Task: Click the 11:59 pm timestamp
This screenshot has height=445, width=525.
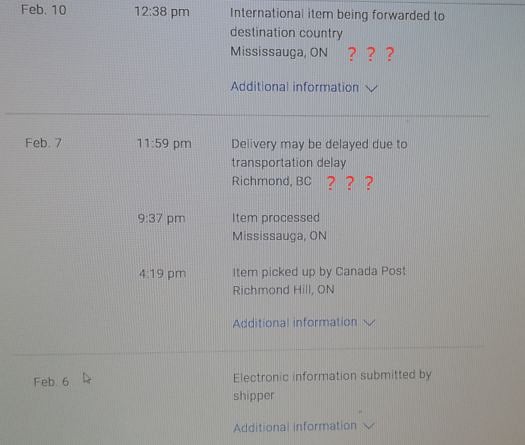Action: tap(164, 144)
